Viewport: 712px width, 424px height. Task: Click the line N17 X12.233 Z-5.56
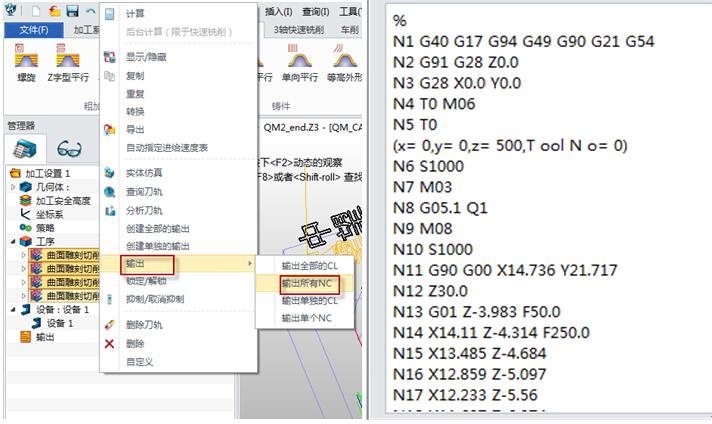click(x=465, y=395)
